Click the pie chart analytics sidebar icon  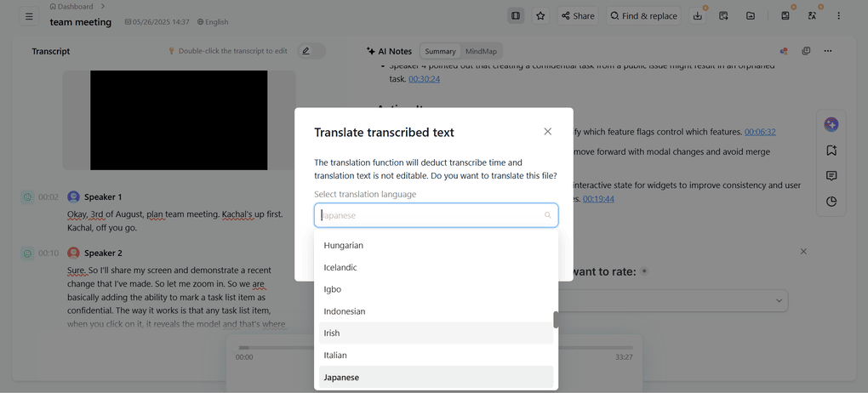[x=831, y=202]
